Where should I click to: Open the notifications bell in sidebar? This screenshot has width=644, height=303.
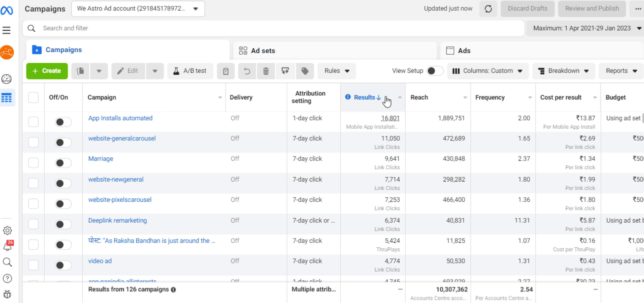pos(7,246)
